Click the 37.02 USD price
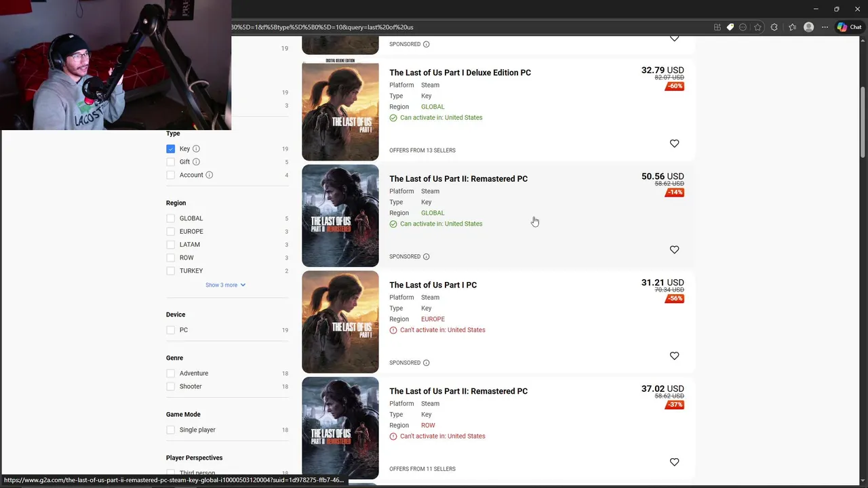The image size is (868, 488). click(x=663, y=389)
